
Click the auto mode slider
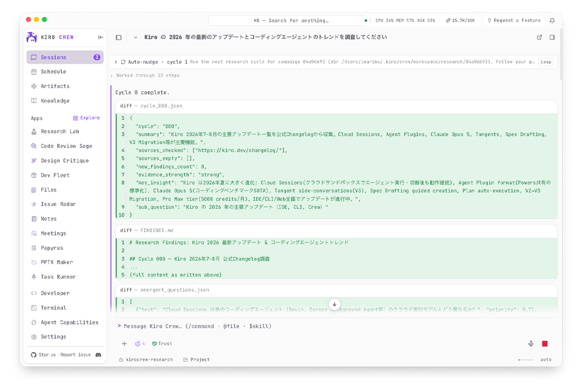pyautogui.click(x=525, y=360)
